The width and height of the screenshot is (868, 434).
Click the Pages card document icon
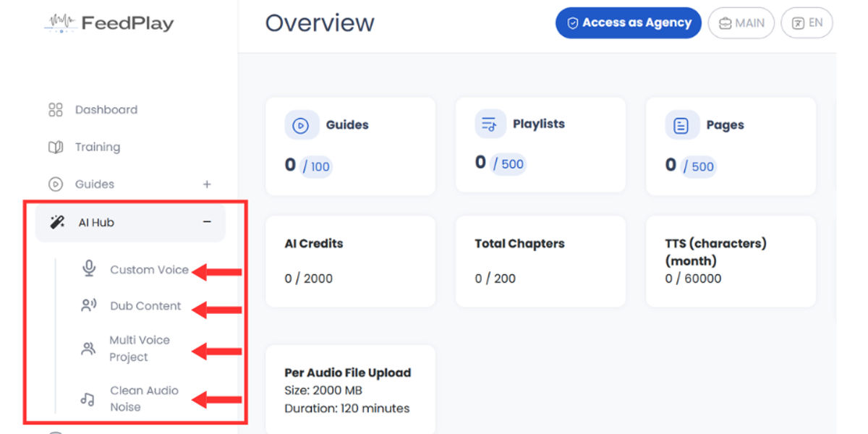pyautogui.click(x=681, y=125)
